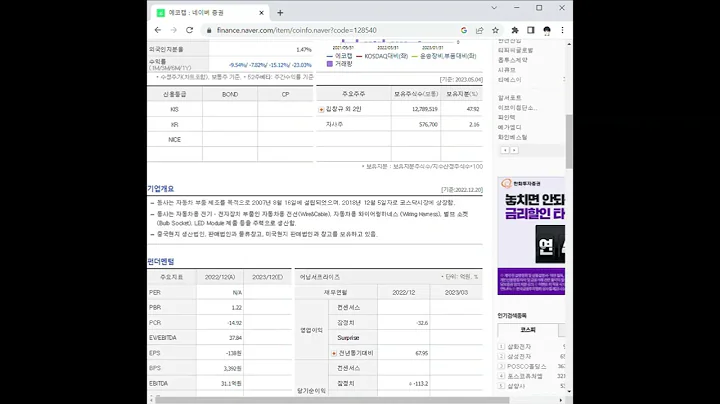720x404 pixels.
Task: Reload the Naver finance page
Action: tap(189, 30)
